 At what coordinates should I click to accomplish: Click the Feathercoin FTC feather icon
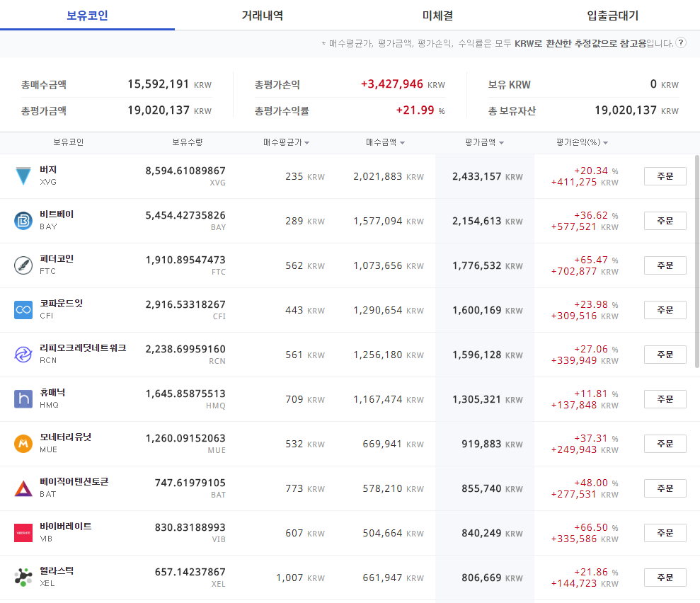tap(23, 265)
